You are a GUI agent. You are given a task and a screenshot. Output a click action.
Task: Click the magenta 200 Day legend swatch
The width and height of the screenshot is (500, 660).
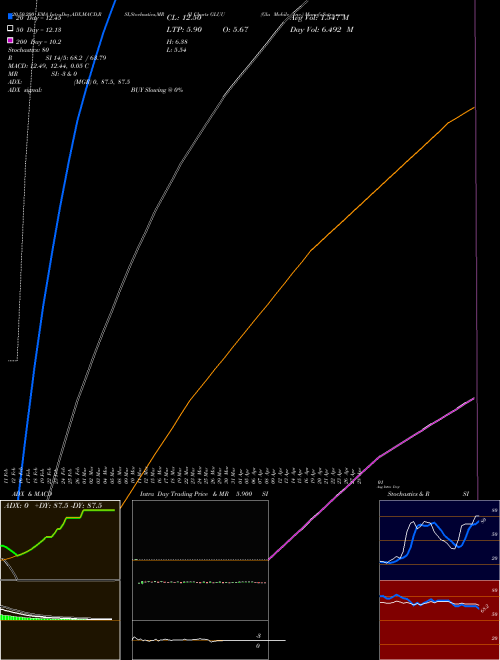coord(10,40)
